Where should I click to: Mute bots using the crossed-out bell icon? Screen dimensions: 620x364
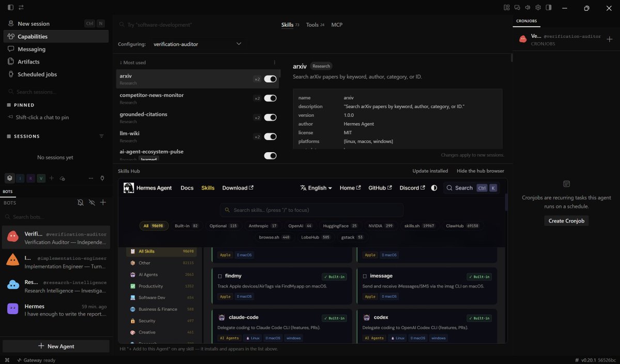[81, 202]
